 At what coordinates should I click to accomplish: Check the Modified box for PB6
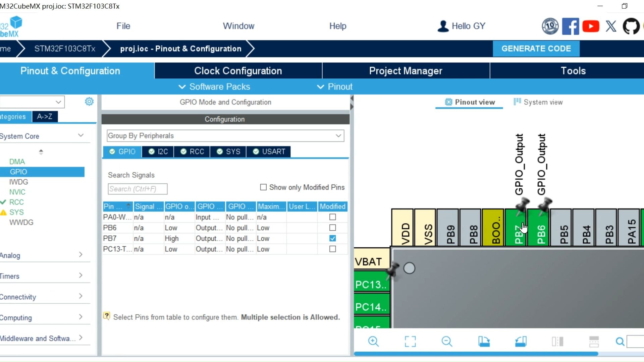pos(332,228)
